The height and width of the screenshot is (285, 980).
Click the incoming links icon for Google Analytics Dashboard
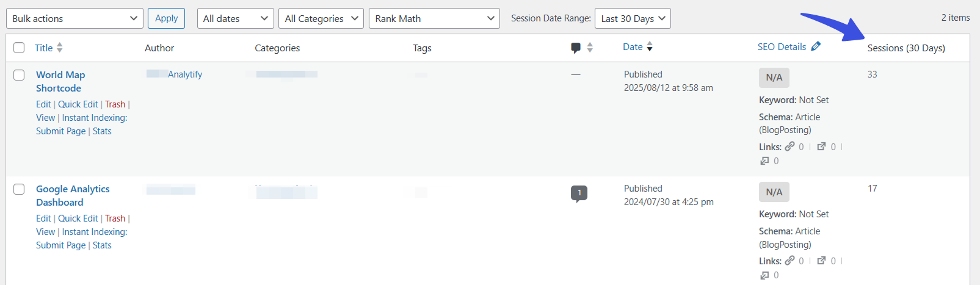764,275
